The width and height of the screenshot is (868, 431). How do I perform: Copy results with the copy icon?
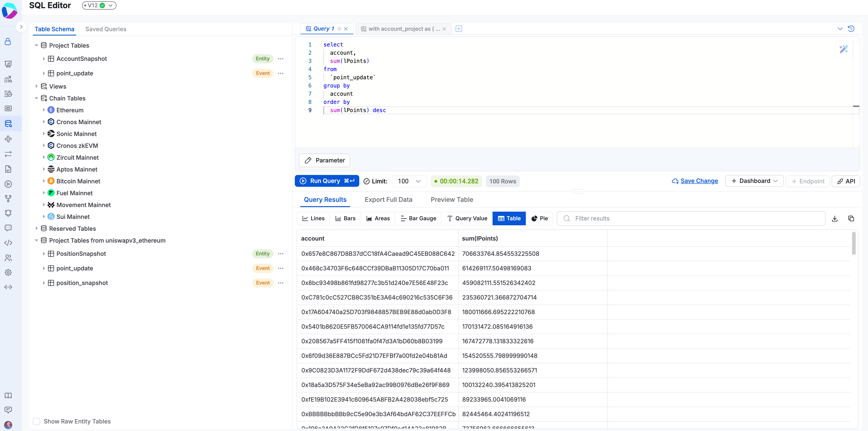point(851,218)
